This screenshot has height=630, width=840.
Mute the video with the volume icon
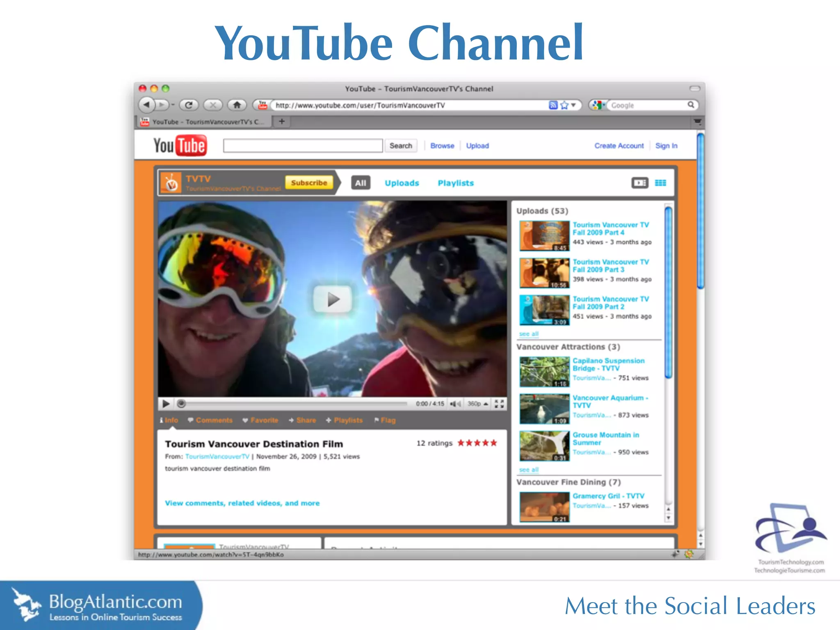(x=455, y=404)
